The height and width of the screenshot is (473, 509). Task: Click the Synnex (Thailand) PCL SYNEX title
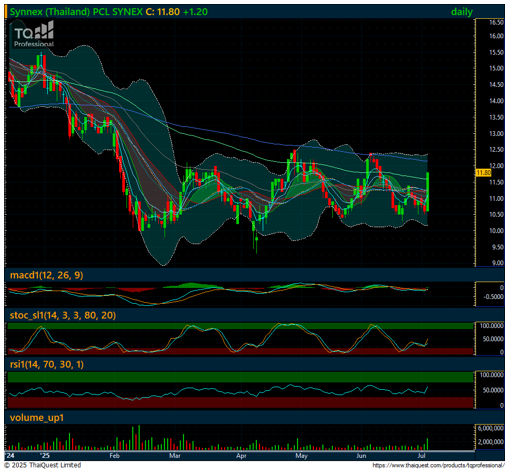[x=76, y=12]
